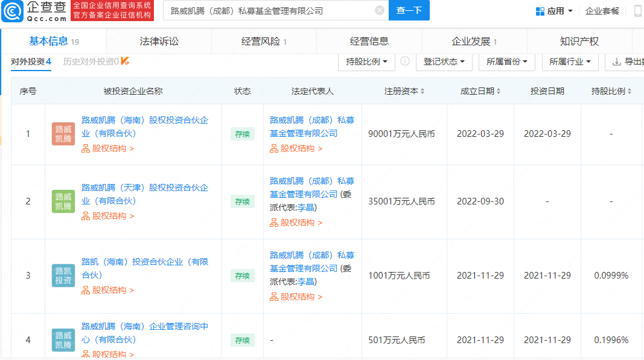Image resolution: width=644 pixels, height=360 pixels.
Task: Click the 导出 export icon
Action: [x=617, y=62]
